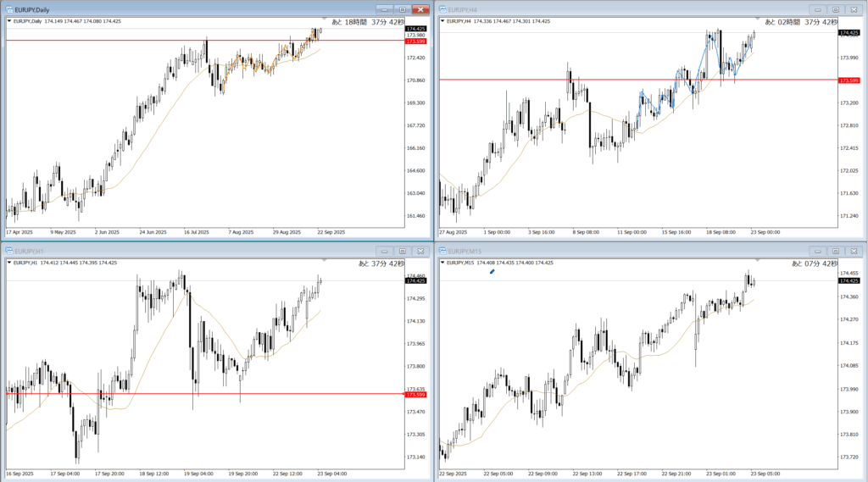Click the EURJPY,Daily window chart icon
This screenshot has height=482, width=868.
click(x=8, y=8)
